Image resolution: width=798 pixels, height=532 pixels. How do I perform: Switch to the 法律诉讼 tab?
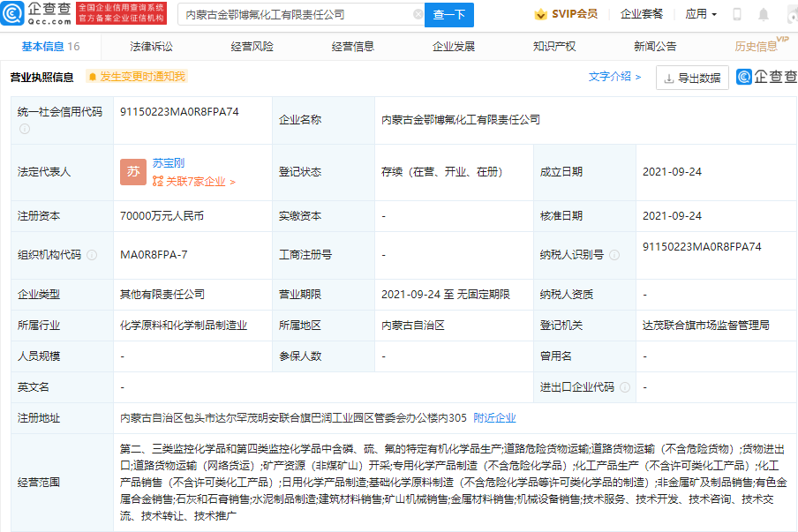coord(151,47)
